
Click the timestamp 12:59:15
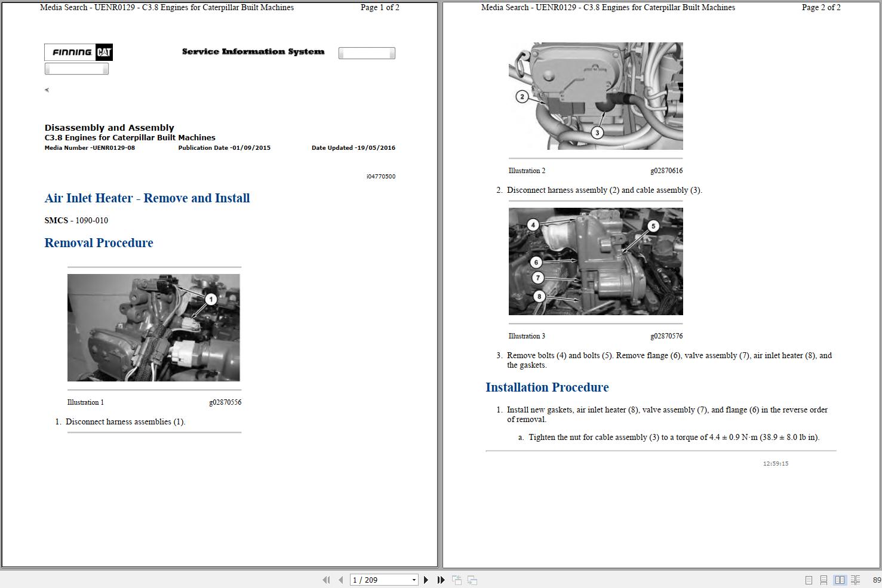776,464
